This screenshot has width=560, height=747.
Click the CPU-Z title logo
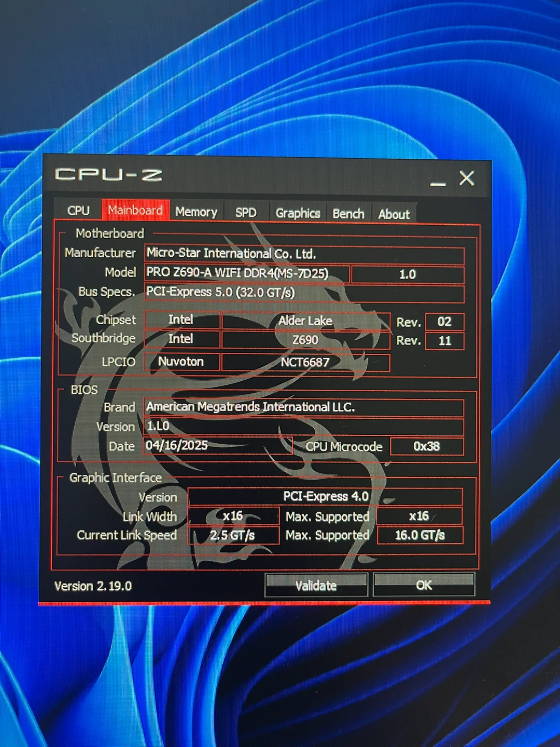tap(108, 174)
